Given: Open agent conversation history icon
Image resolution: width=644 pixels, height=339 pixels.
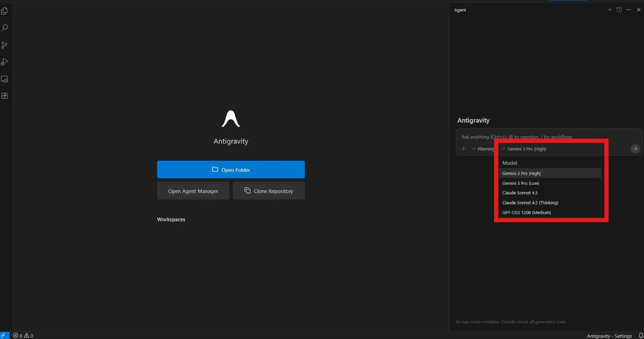Looking at the screenshot, I should 619,10.
